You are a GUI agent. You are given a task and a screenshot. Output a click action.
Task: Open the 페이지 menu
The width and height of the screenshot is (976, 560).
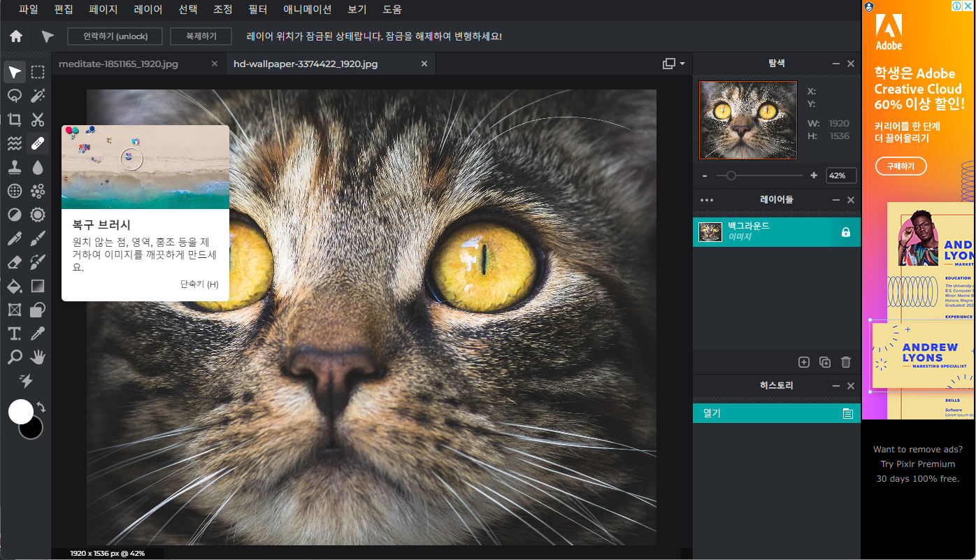click(103, 10)
